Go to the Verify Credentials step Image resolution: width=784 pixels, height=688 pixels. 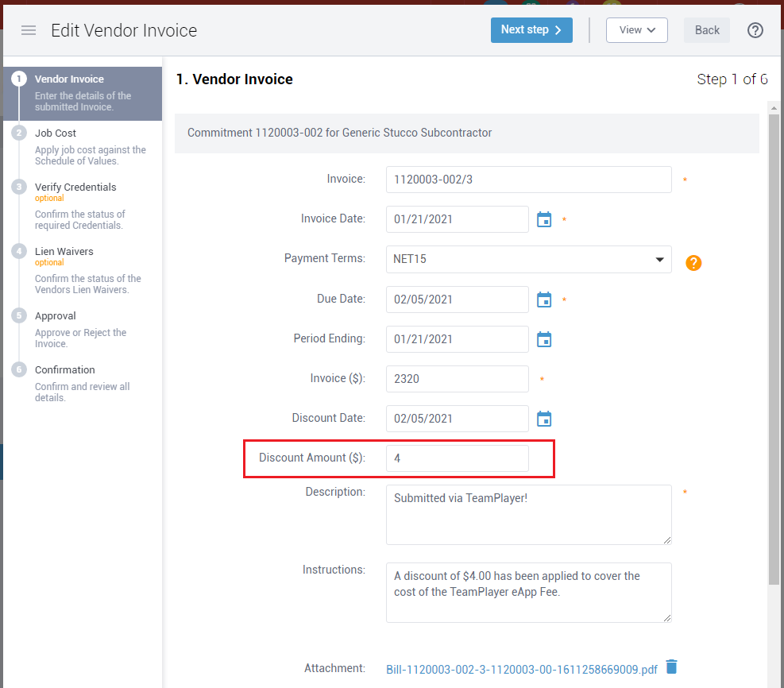coord(75,187)
